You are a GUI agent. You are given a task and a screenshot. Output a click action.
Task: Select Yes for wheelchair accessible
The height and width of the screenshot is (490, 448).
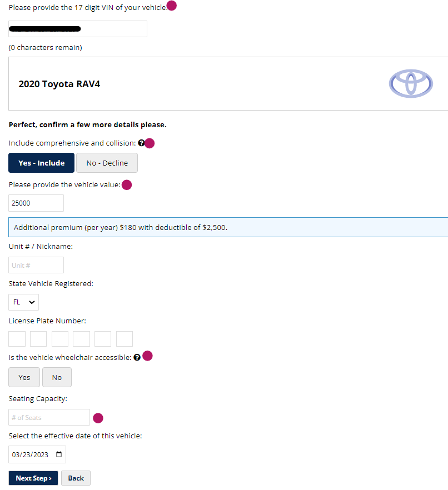point(24,377)
